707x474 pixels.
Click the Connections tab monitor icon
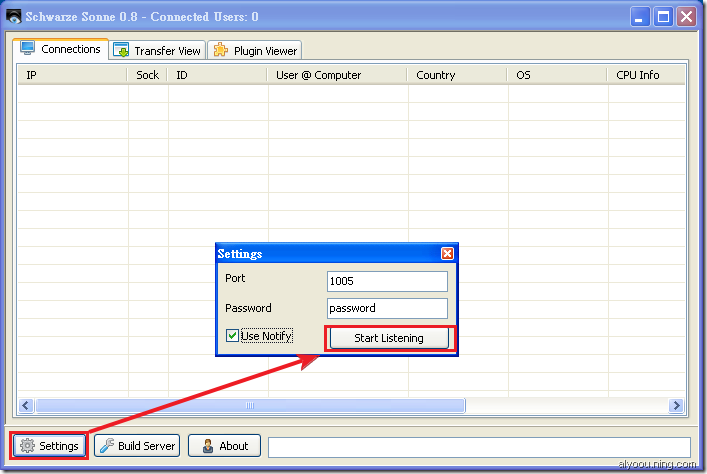click(x=28, y=48)
